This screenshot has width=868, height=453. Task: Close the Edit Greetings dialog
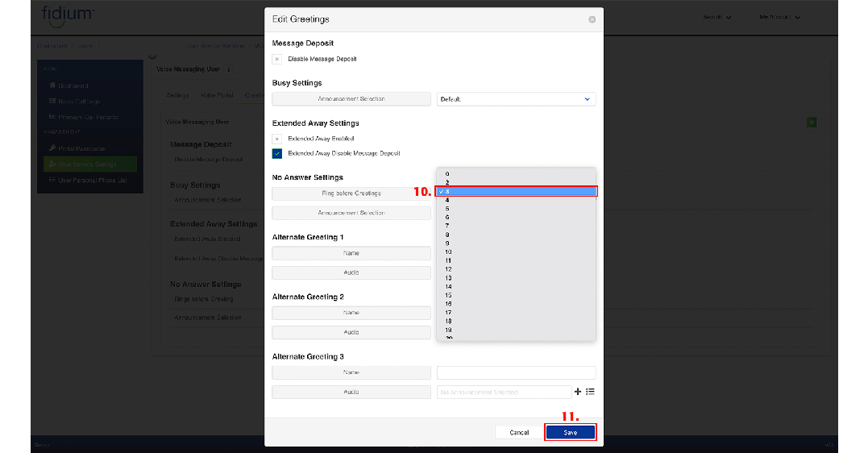592,19
